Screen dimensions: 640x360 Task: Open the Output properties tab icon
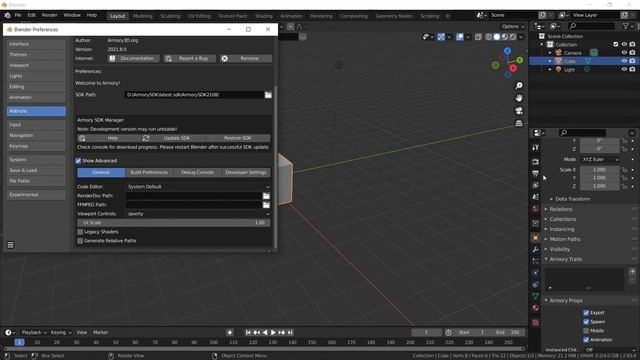[536, 173]
